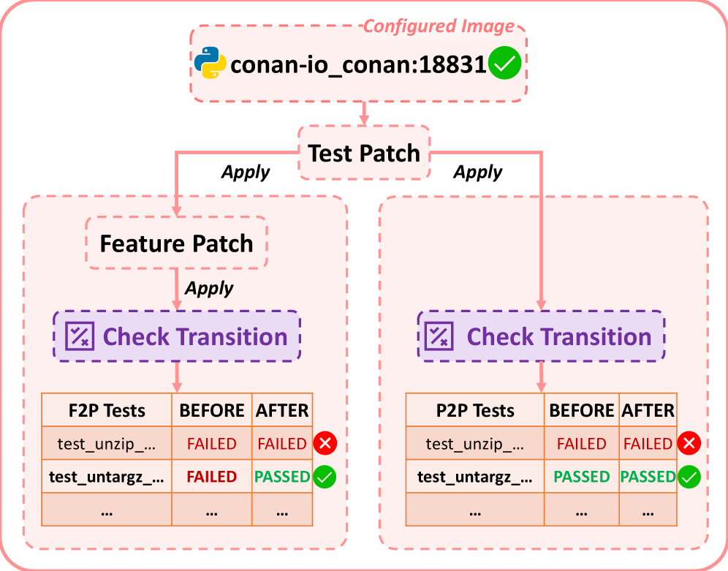The width and height of the screenshot is (728, 571).
Task: Click AFTER header in P2P Tests table
Action: (x=648, y=410)
